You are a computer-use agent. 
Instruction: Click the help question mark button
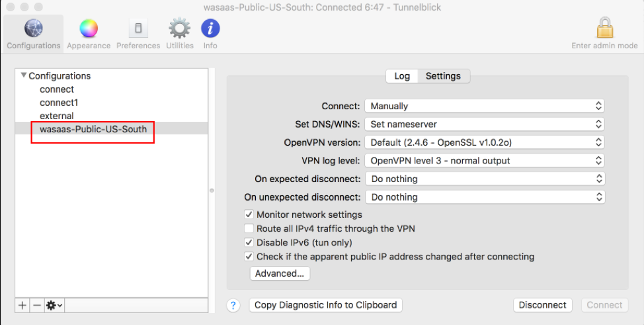coord(233,305)
